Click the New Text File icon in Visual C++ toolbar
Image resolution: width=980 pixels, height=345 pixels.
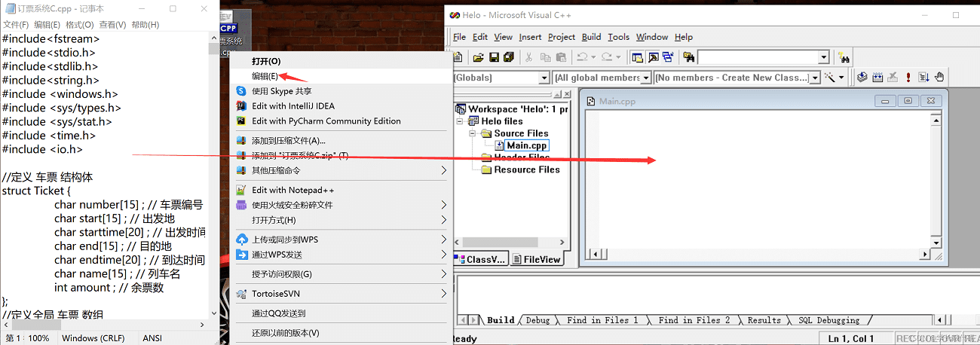coord(458,57)
